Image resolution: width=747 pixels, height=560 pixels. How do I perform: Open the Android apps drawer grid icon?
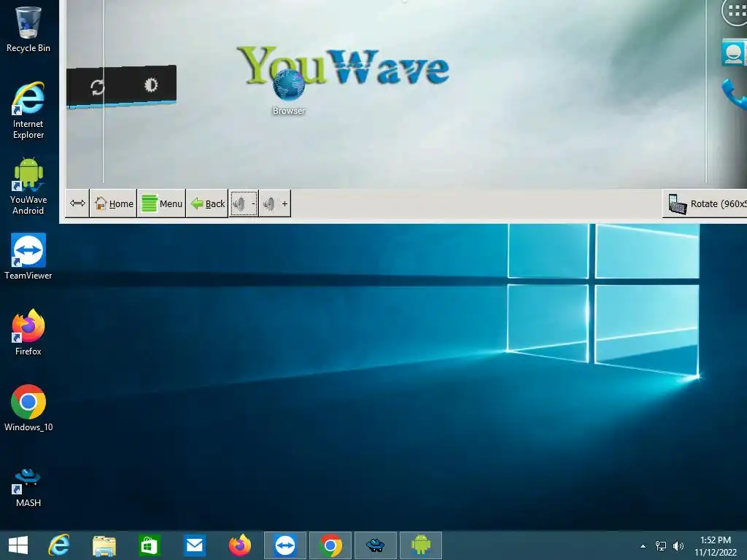(x=735, y=12)
